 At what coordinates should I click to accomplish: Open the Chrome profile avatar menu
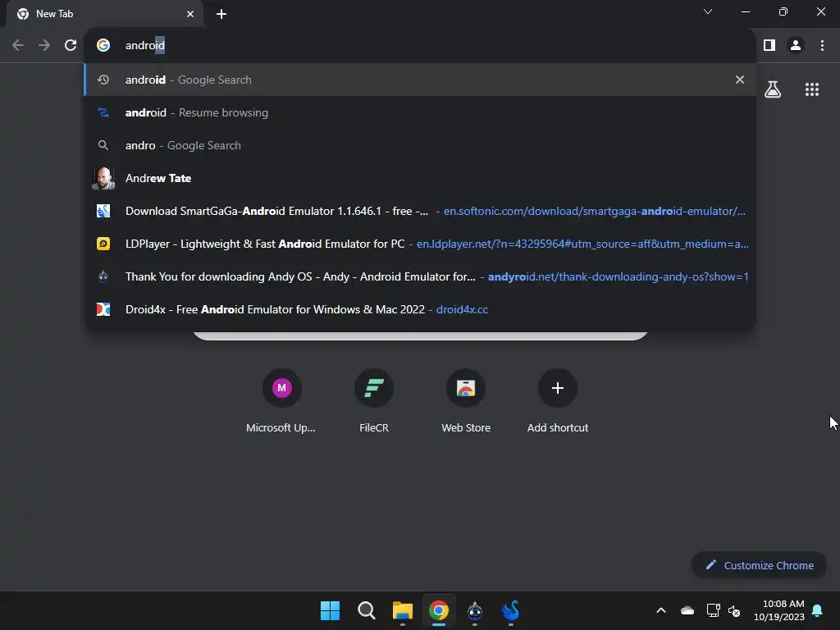(796, 45)
